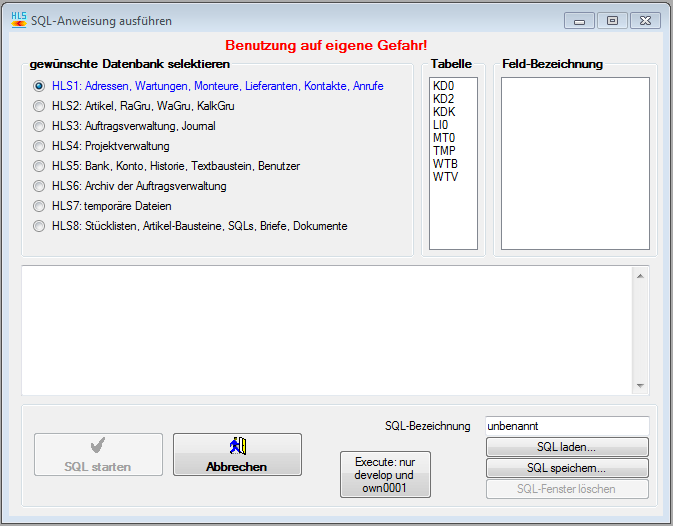The image size is (673, 526).
Task: Pick HLS8 Stücklisten database option
Action: (39, 226)
